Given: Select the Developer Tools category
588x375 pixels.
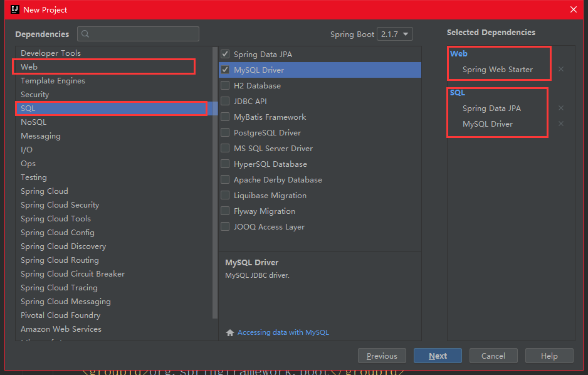Looking at the screenshot, I should click(x=113, y=53).
